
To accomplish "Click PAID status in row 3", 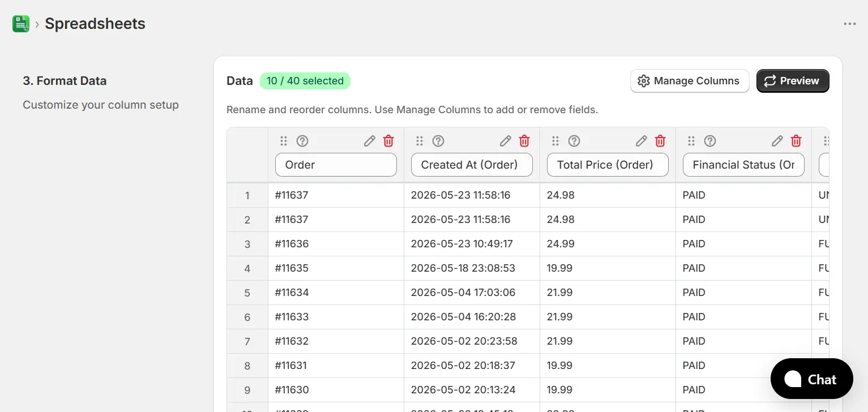I will click(x=743, y=244).
